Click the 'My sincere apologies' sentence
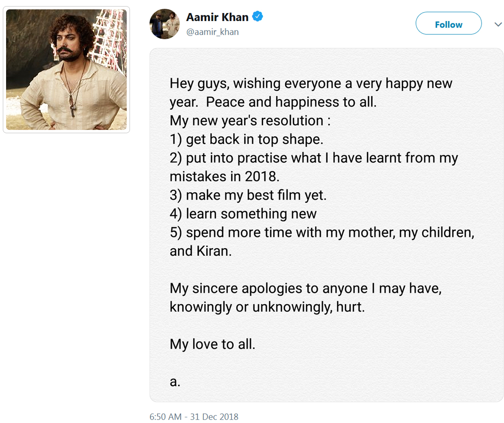The image size is (504, 423). pyautogui.click(x=306, y=288)
